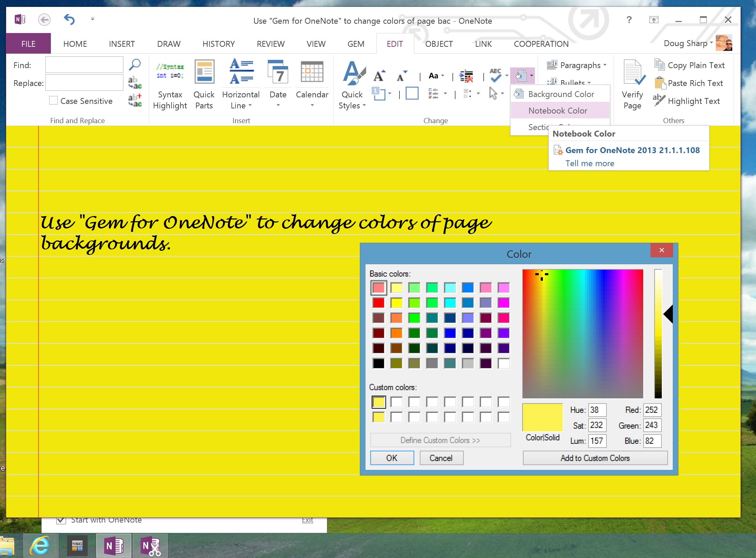Expand the cursor select tool dropdown

coord(502,93)
